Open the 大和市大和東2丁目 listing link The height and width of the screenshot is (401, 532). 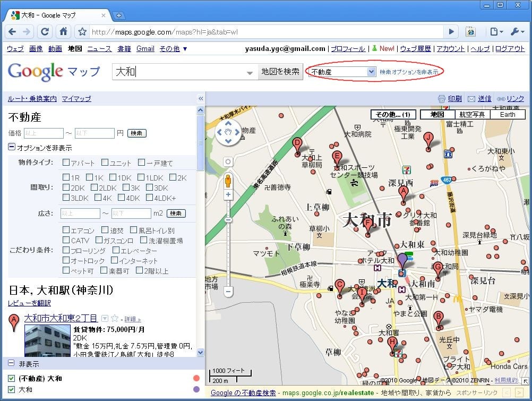[61, 318]
